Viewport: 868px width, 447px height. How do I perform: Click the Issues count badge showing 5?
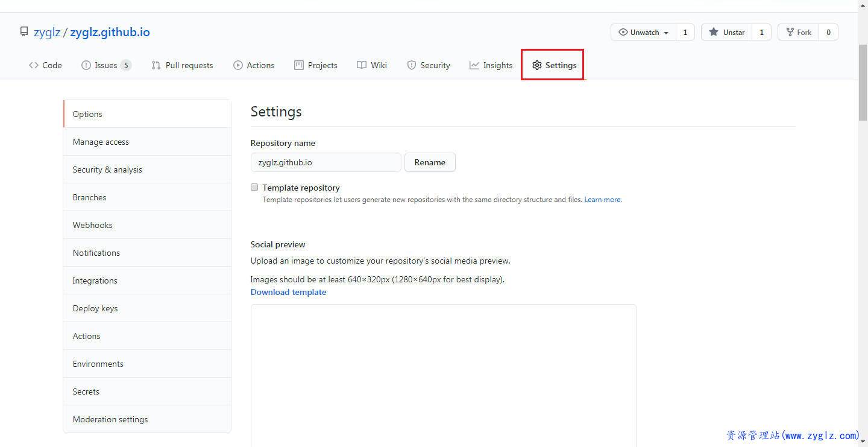125,65
